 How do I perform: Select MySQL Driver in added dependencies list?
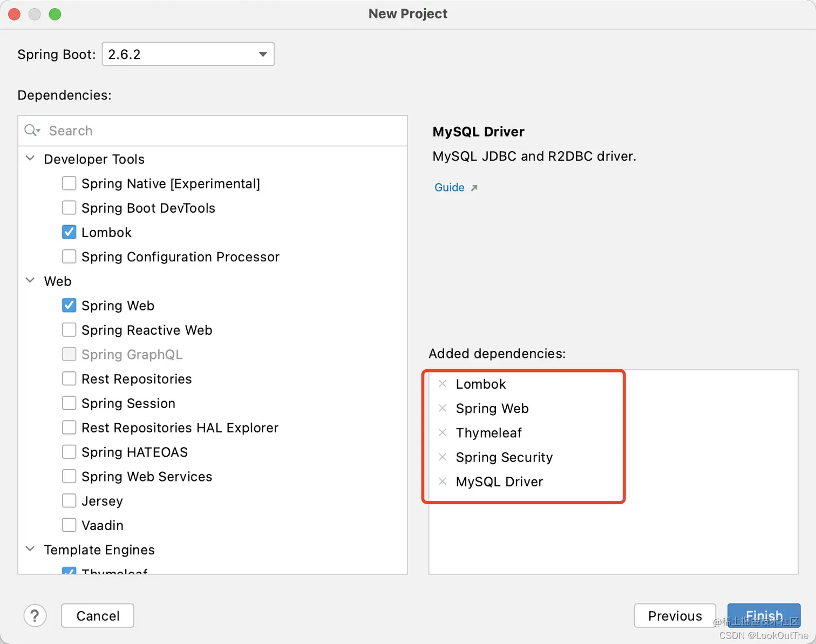[499, 482]
